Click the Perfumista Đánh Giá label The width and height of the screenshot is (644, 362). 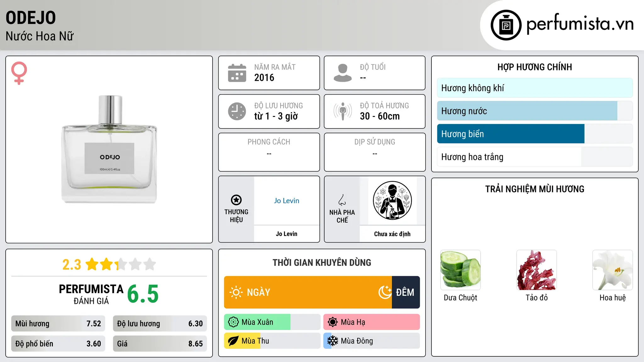coord(91,294)
